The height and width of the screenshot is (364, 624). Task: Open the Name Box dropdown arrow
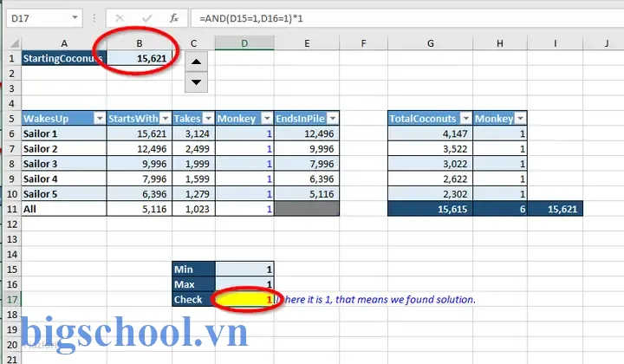pyautogui.click(x=75, y=18)
